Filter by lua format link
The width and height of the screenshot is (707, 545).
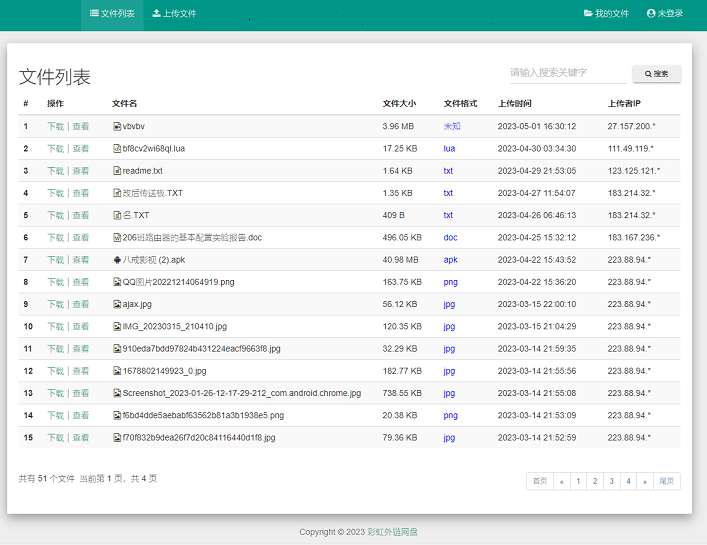[x=449, y=148]
